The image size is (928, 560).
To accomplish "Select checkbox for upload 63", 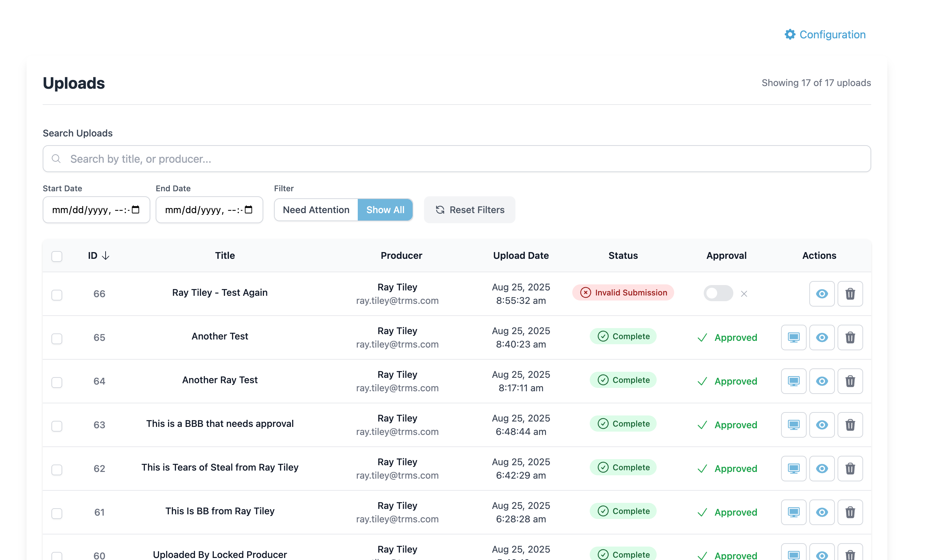I will coord(57,426).
